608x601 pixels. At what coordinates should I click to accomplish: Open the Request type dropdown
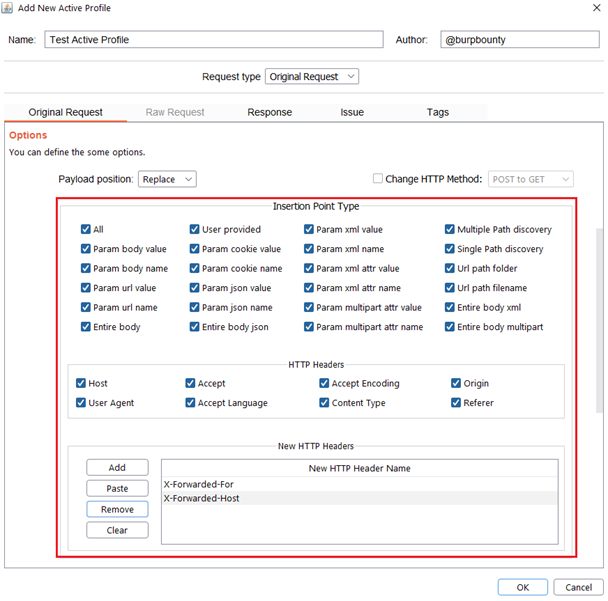(x=311, y=77)
